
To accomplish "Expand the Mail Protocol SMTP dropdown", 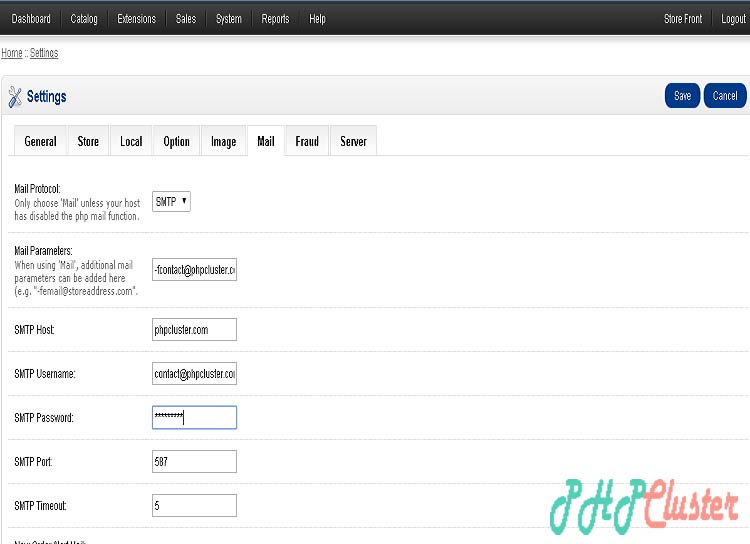I will click(x=171, y=201).
